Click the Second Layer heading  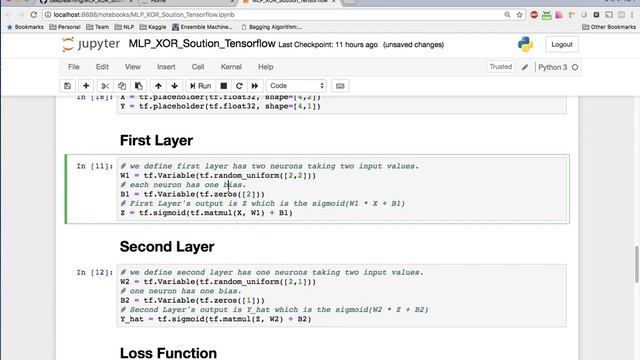tap(167, 247)
